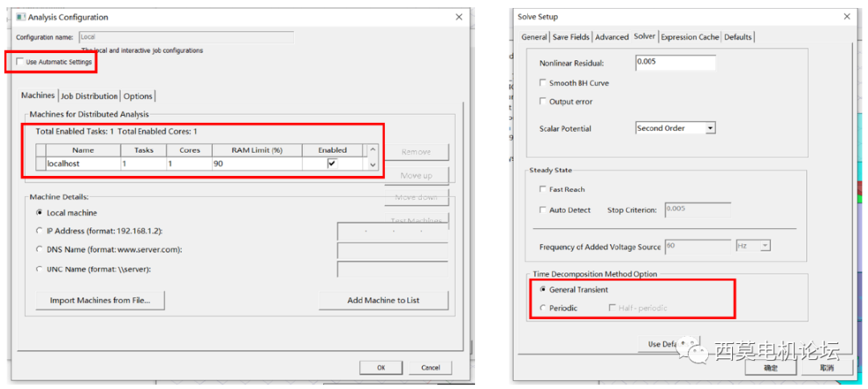Open the Advanced tab
This screenshot has height=389, width=868.
coord(612,37)
